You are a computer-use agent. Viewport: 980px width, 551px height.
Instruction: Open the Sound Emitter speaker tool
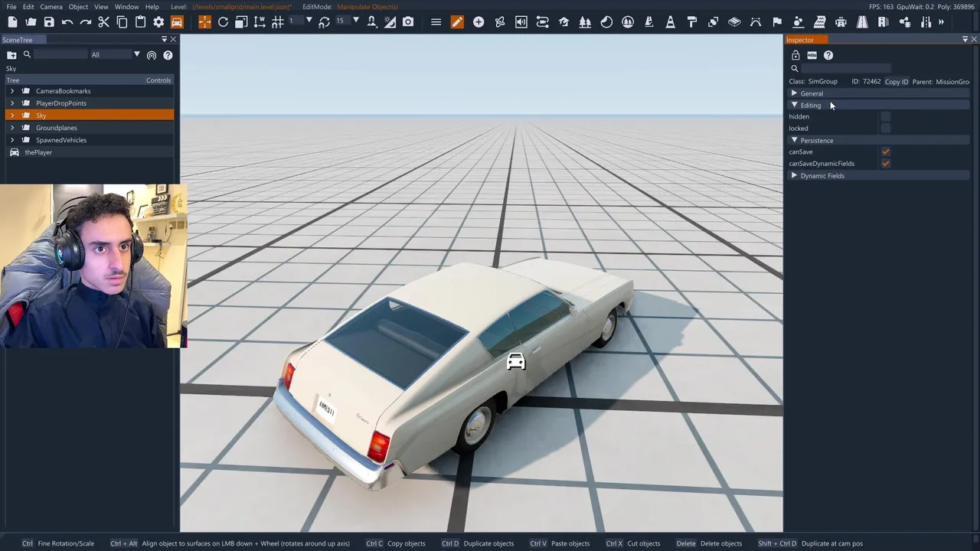tap(521, 22)
